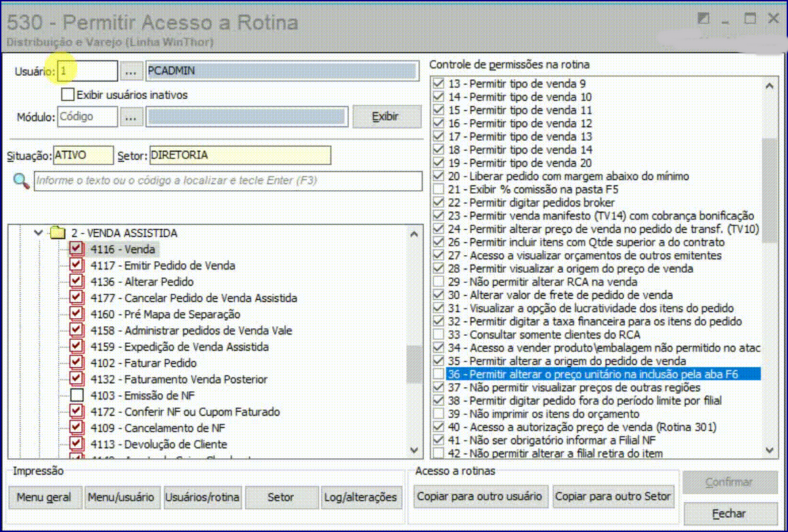Click the Usuário code field

pyautogui.click(x=87, y=71)
